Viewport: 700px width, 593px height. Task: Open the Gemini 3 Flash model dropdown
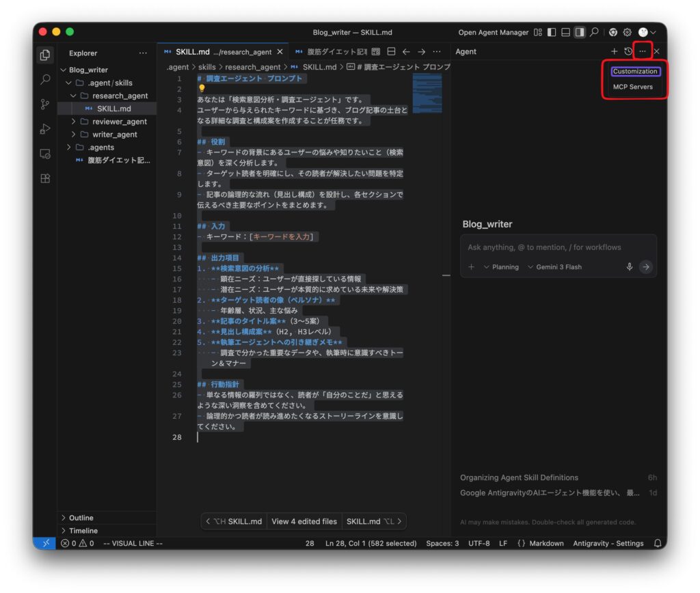(554, 267)
